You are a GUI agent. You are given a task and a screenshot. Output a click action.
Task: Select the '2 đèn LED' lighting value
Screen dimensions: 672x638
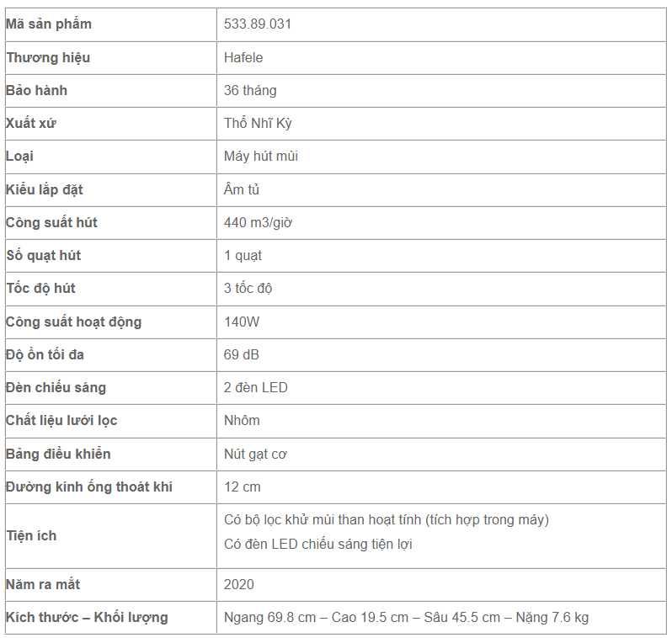255,388
